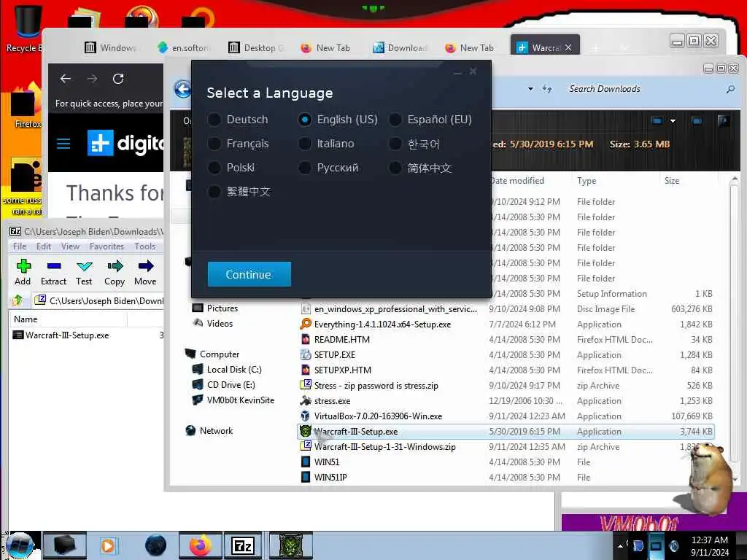Click the browser back arrow
This screenshot has height=560, width=747.
[x=66, y=79]
